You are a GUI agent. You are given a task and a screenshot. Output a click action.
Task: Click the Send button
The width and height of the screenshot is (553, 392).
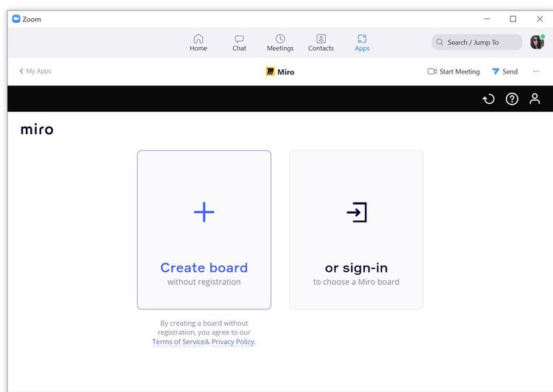click(504, 71)
